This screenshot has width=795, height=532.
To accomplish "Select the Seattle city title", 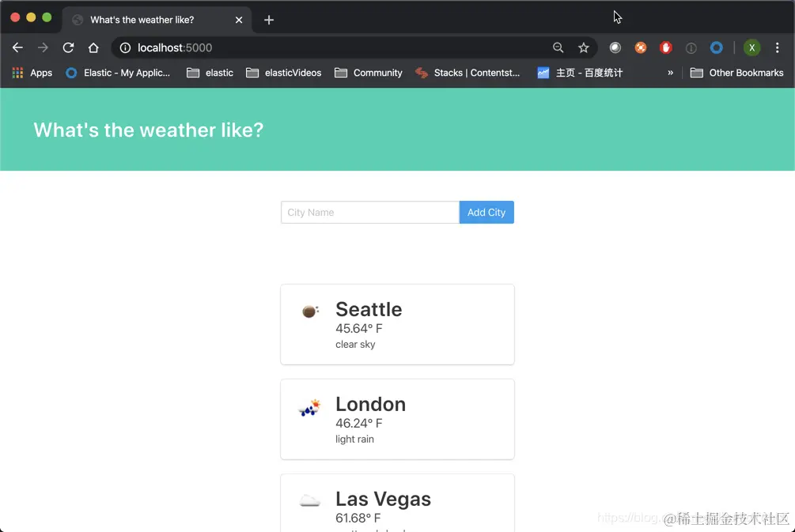I will [369, 310].
